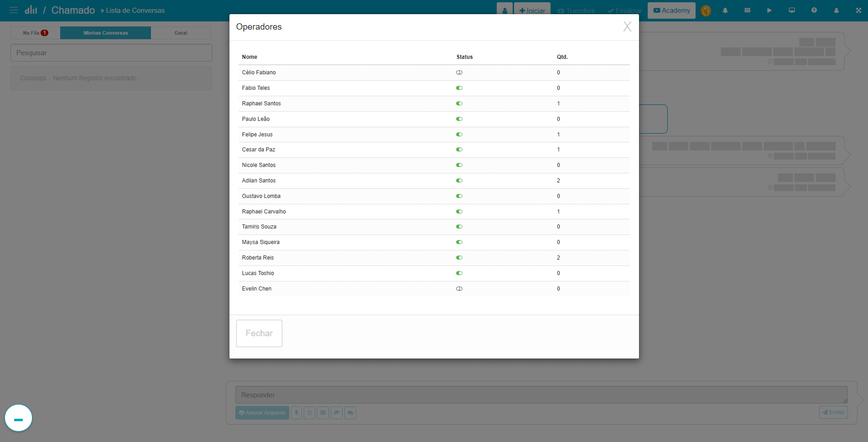The image size is (868, 442).
Task: Click the round minus chat widget
Action: pyautogui.click(x=18, y=418)
